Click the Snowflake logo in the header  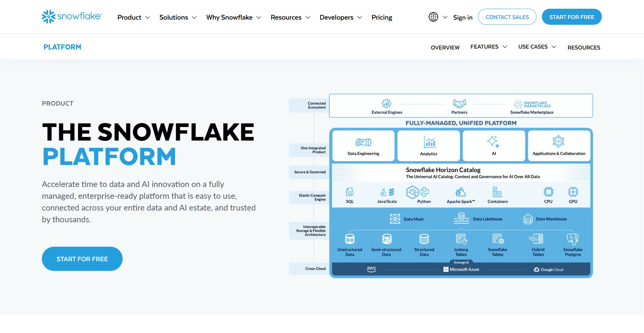pyautogui.click(x=71, y=17)
